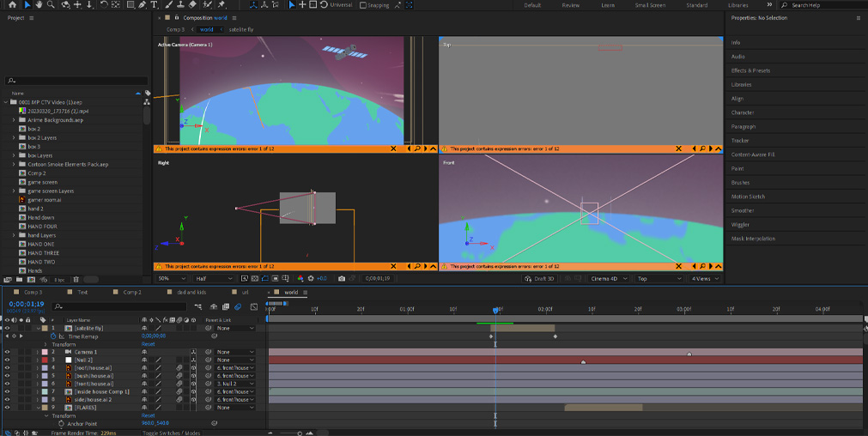Screen dimensions: 868x436
Task: Switch to the Comp 2 timeline tab
Action: point(132,292)
